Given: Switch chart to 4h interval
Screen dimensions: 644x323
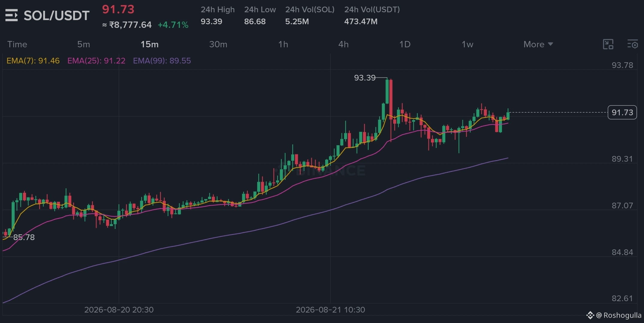Looking at the screenshot, I should [343, 44].
